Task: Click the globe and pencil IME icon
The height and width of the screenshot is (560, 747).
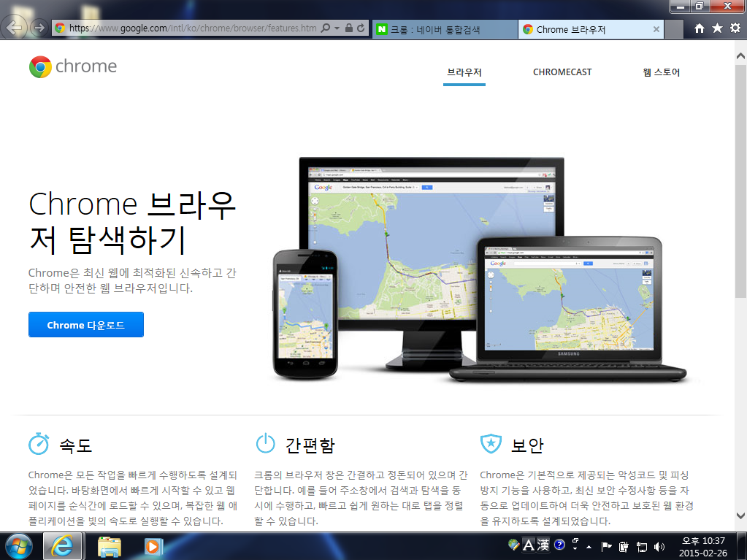Action: point(513,544)
